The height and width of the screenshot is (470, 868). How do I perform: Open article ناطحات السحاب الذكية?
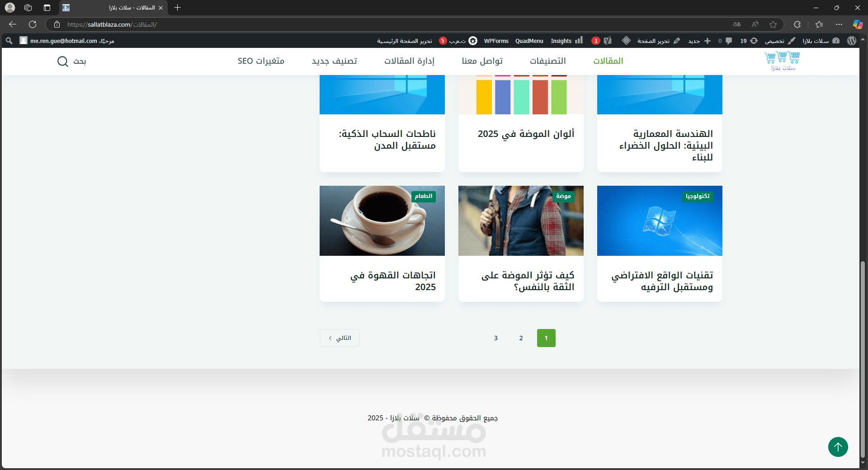click(x=387, y=140)
